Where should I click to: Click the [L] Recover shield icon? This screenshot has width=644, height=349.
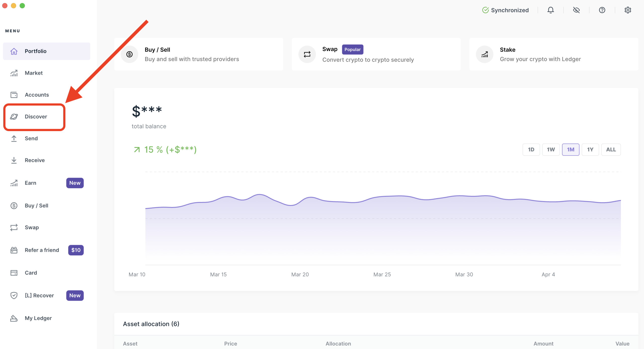click(14, 295)
